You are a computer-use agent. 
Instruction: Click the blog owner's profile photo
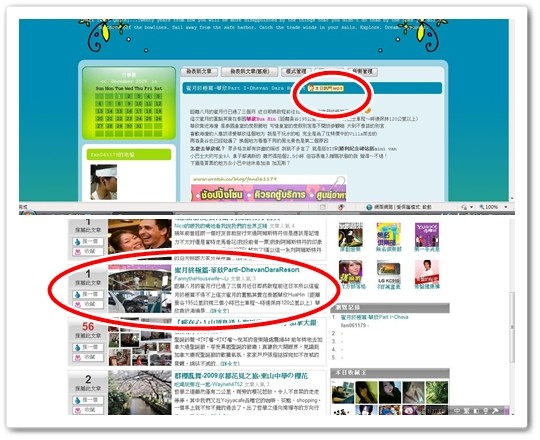click(104, 182)
